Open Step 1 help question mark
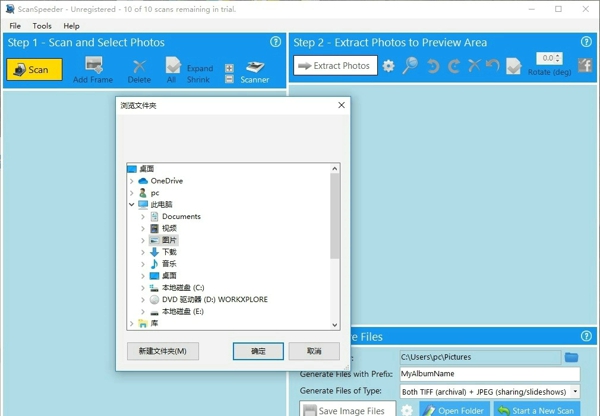Screen dimensions: 600x416 click(x=276, y=42)
